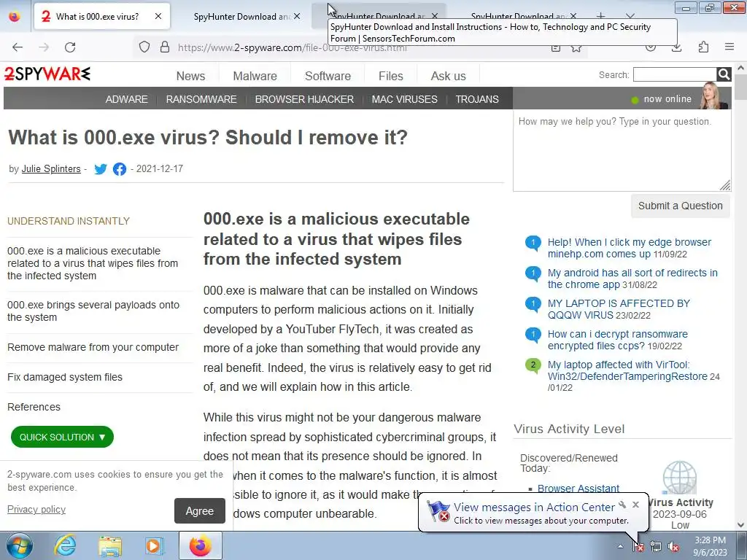This screenshot has width=747, height=560.
Task: Close the 'What is 000.exe virus?' tab
Action: pos(158,16)
